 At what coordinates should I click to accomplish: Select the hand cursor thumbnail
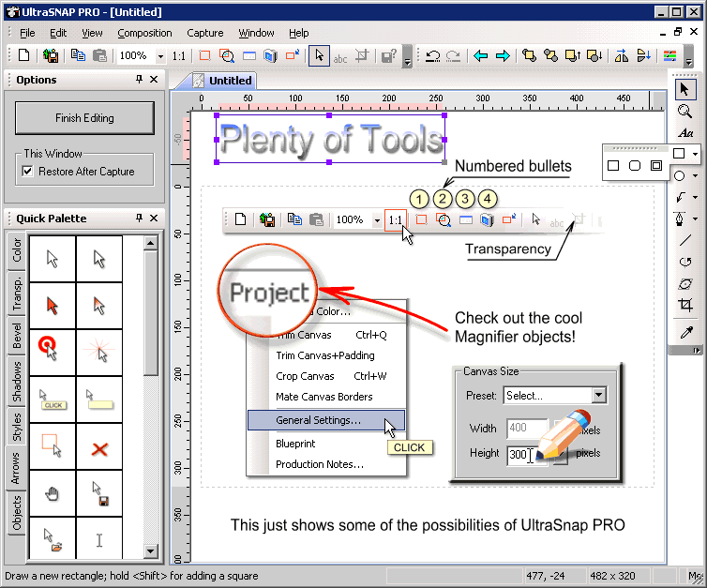53,494
